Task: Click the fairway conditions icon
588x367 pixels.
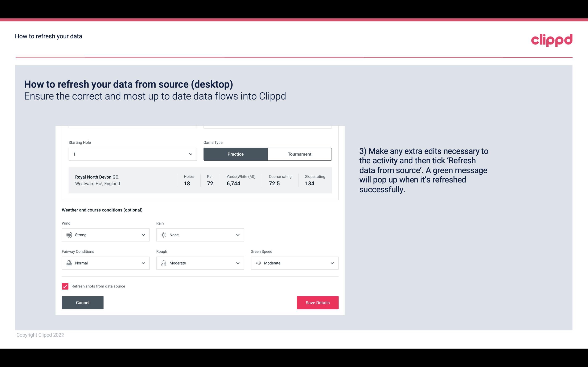Action: coord(69,263)
